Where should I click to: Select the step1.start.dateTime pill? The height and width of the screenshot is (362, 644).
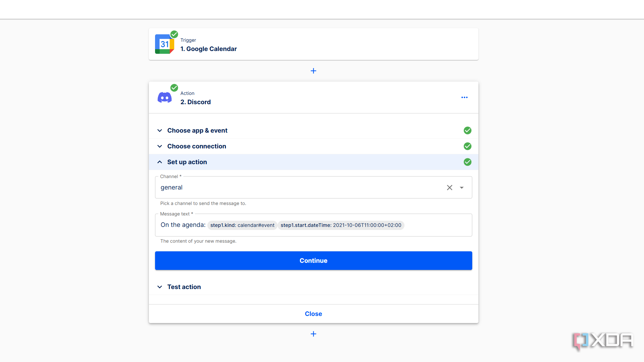341,225
